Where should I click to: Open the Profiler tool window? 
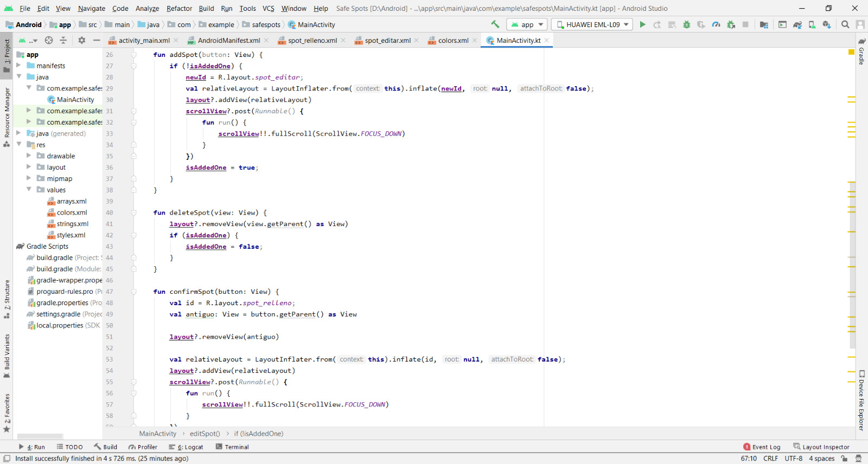(x=143, y=447)
